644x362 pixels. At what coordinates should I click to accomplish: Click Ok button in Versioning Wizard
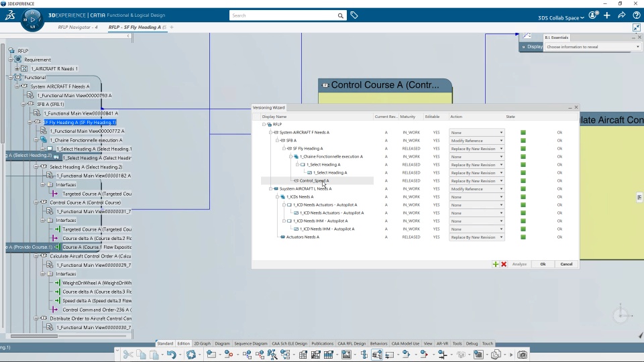click(x=543, y=264)
